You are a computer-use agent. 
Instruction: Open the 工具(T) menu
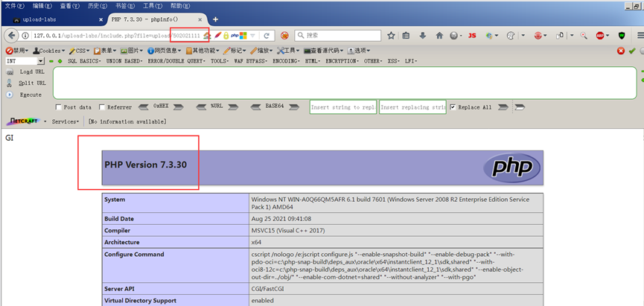pos(153,6)
